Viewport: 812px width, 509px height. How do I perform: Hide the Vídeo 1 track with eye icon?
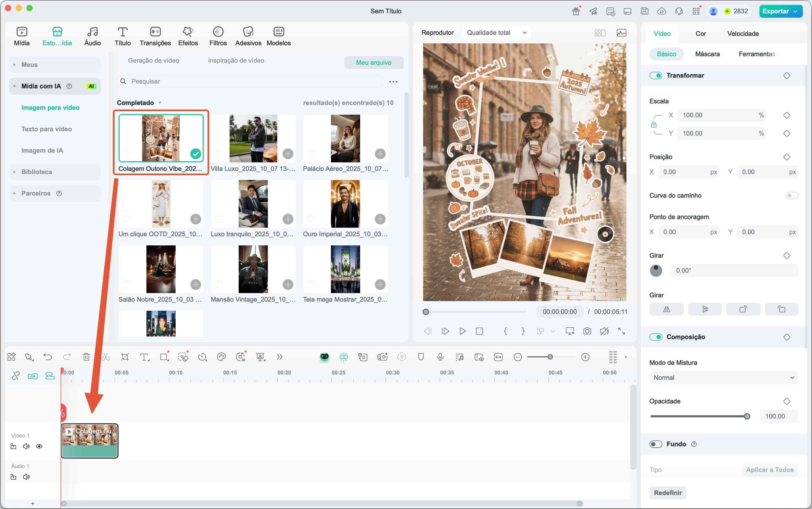coord(39,446)
